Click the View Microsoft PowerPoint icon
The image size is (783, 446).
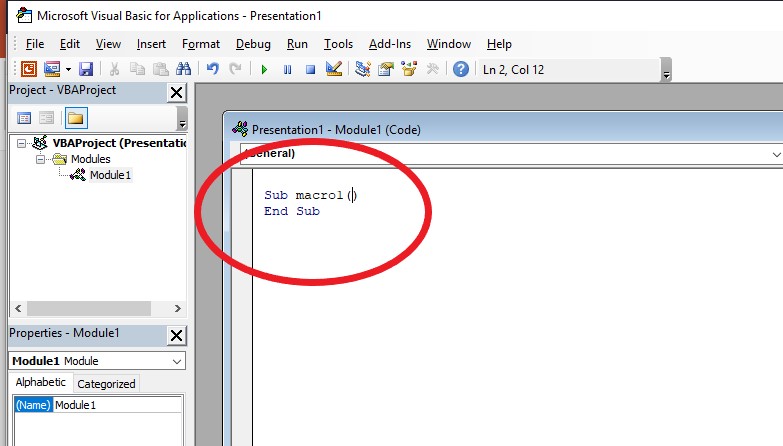pyautogui.click(x=28, y=69)
